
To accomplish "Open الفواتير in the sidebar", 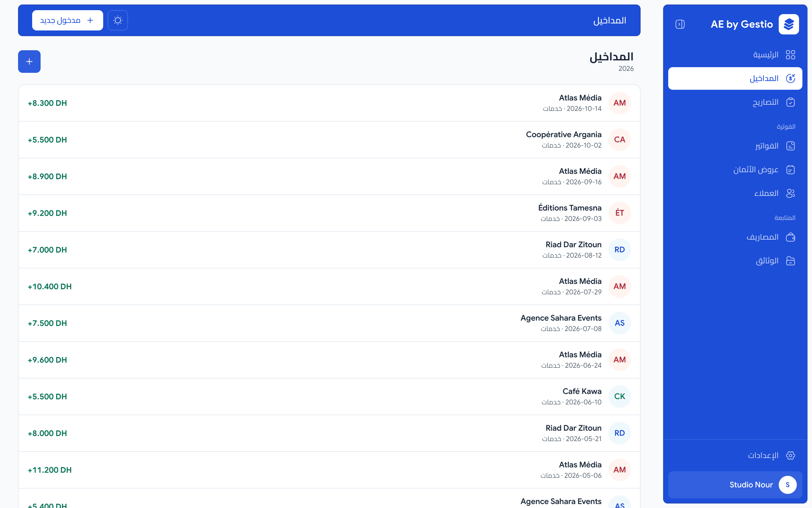I will point(735,146).
